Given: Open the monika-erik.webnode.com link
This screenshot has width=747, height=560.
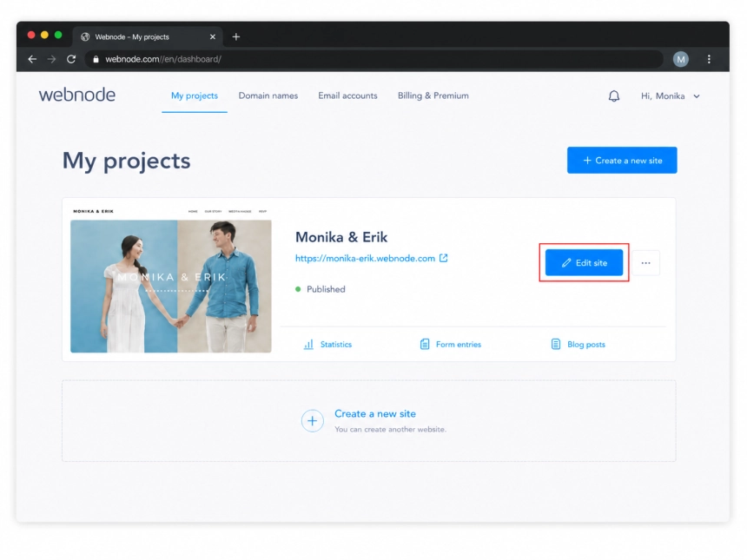Looking at the screenshot, I should coord(365,258).
